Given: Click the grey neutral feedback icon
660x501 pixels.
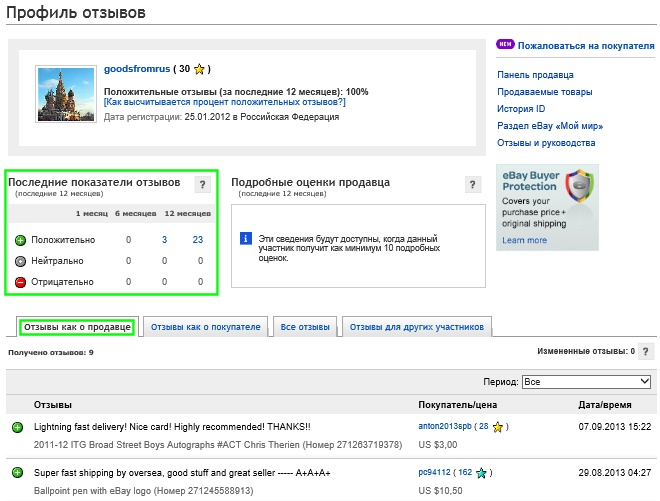Looking at the screenshot, I should (20, 261).
